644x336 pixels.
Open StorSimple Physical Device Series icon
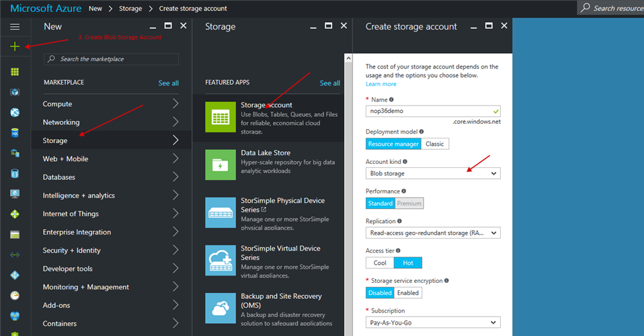(x=220, y=213)
